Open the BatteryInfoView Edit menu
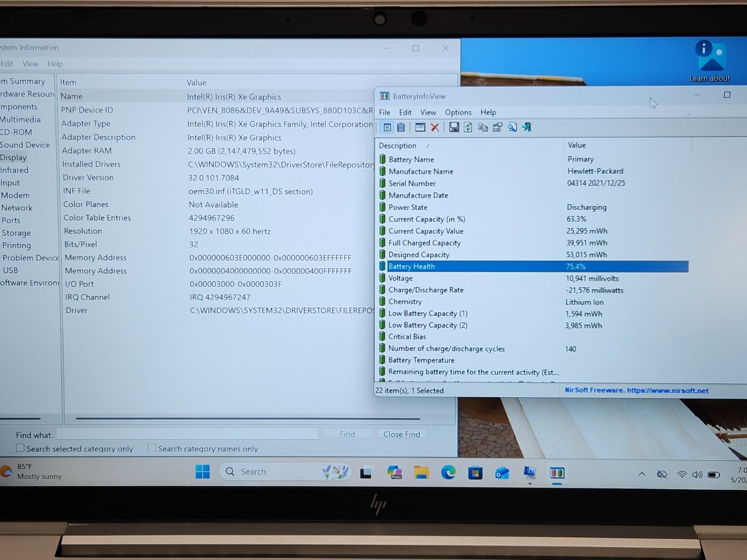Image resolution: width=747 pixels, height=560 pixels. point(405,112)
